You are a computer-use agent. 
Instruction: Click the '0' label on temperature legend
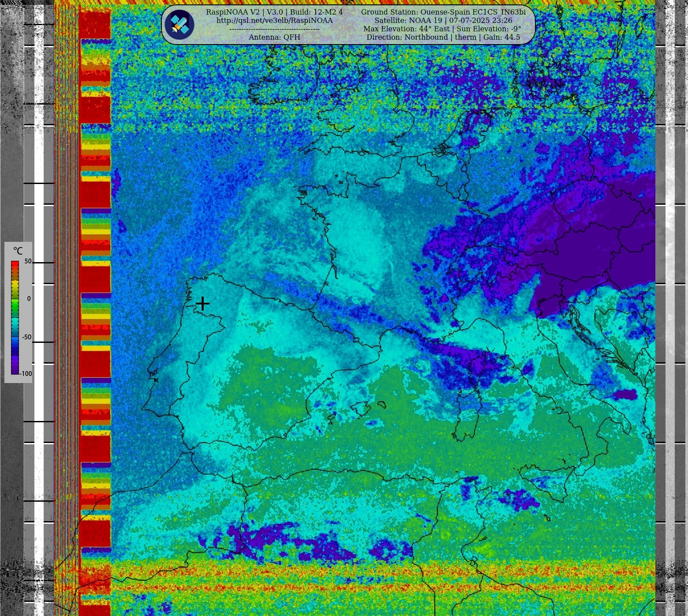29,299
